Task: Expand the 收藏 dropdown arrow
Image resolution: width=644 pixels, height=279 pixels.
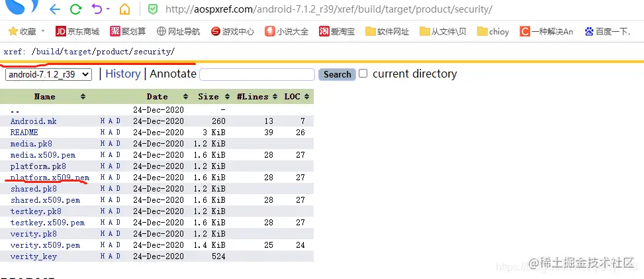Action: coord(43,31)
